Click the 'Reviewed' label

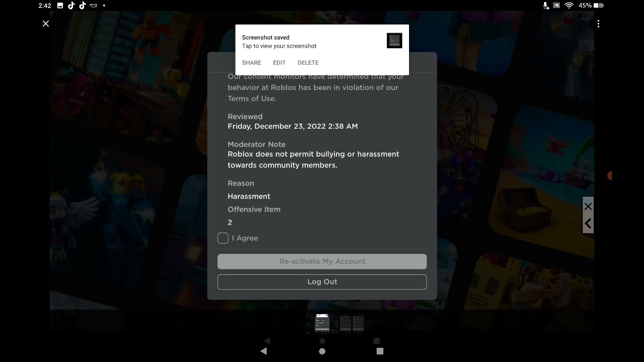coord(245,117)
